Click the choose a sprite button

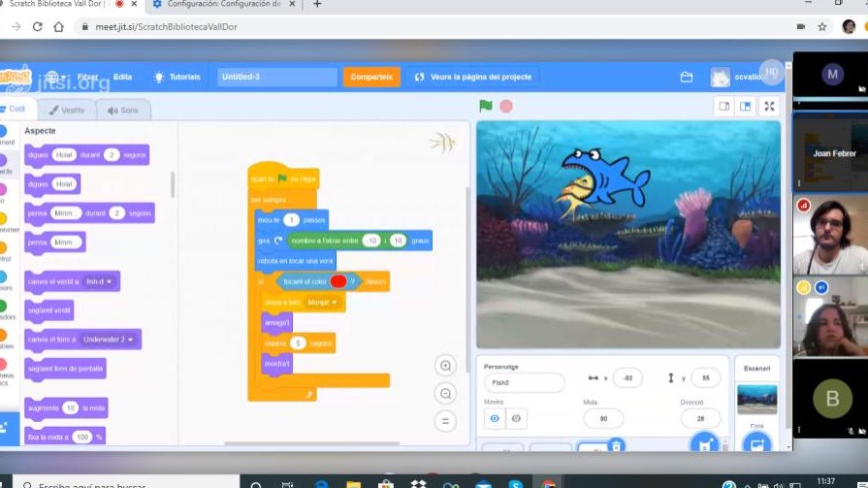point(704,443)
